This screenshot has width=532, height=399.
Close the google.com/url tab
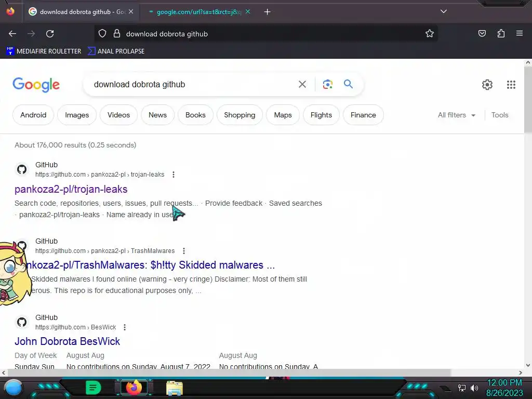(x=248, y=12)
